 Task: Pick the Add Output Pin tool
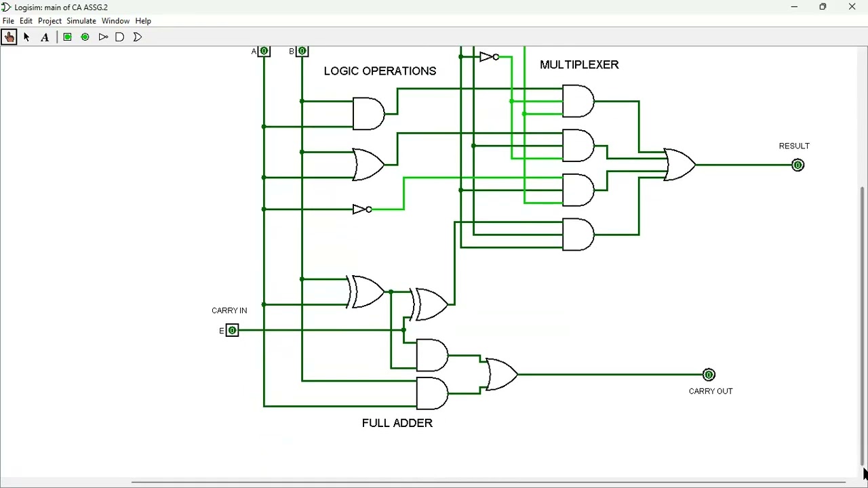click(85, 37)
